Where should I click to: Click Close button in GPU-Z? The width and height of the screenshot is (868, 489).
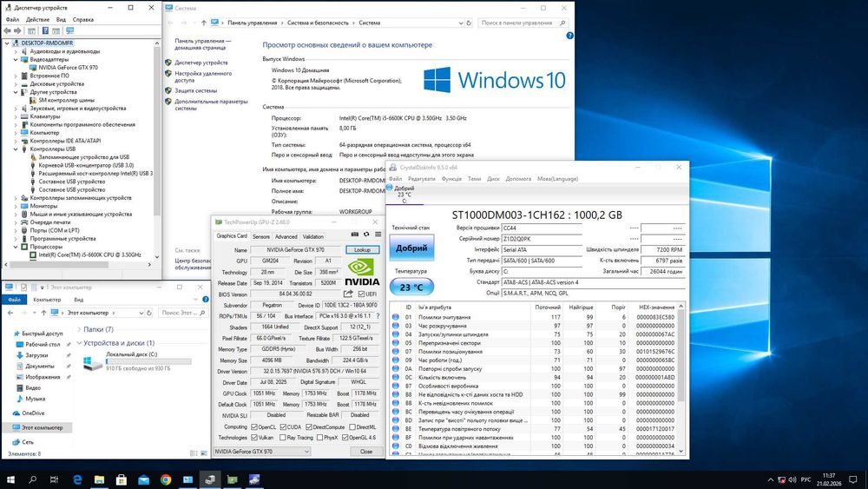(x=366, y=452)
